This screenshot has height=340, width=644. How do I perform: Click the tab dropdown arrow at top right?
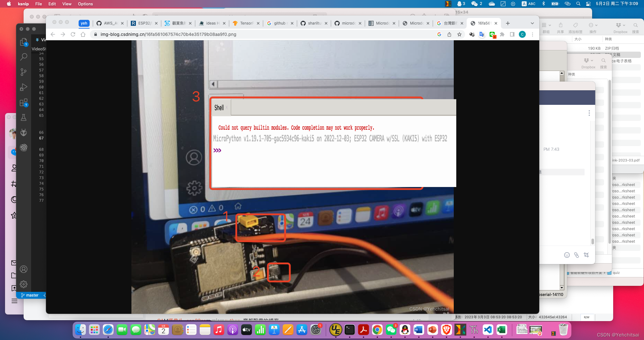point(532,23)
